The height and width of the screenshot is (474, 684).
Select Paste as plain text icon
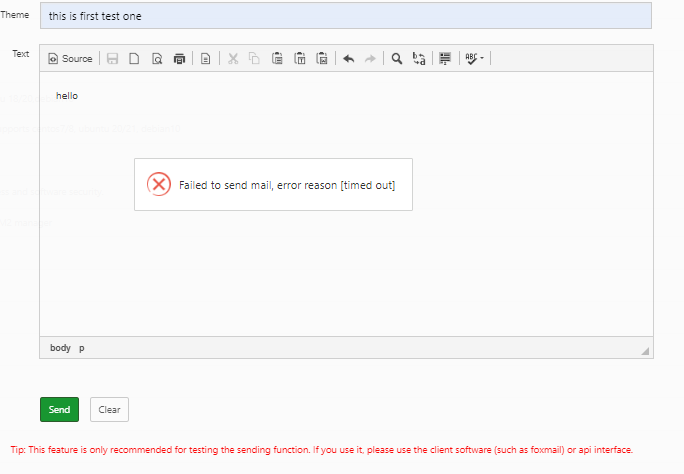300,58
